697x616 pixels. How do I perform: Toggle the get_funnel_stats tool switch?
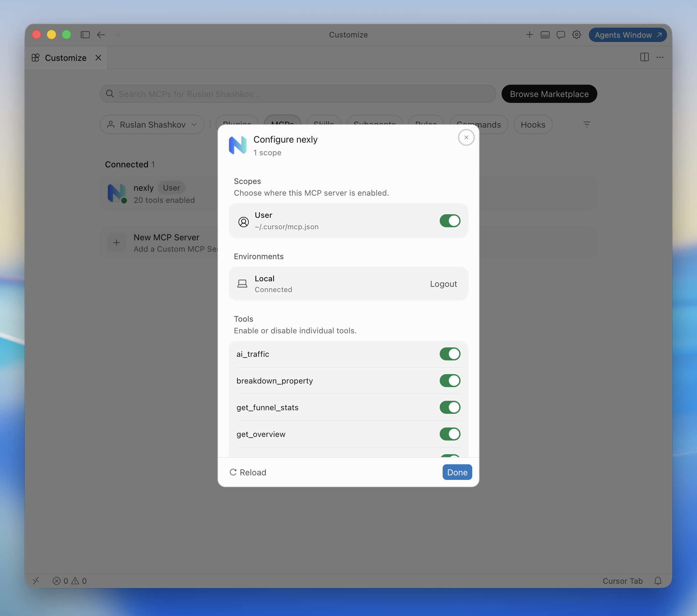(450, 407)
